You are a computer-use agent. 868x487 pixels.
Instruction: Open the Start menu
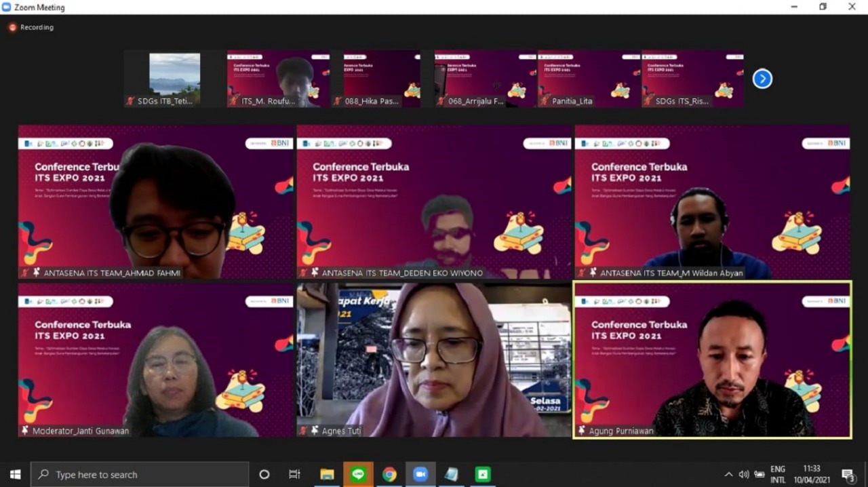(x=14, y=474)
